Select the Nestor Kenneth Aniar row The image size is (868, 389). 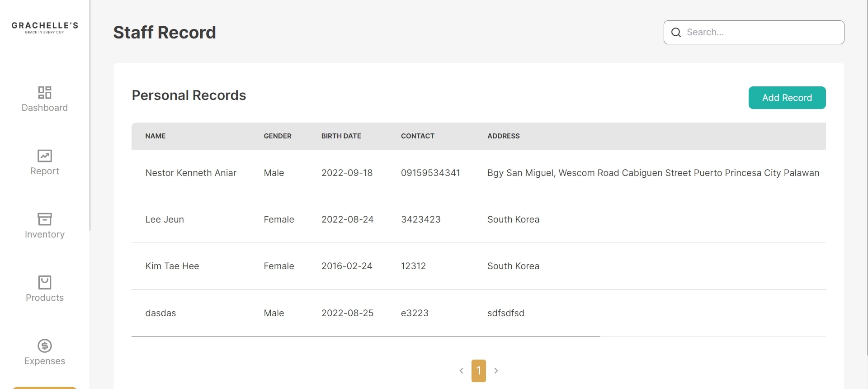tap(478, 173)
